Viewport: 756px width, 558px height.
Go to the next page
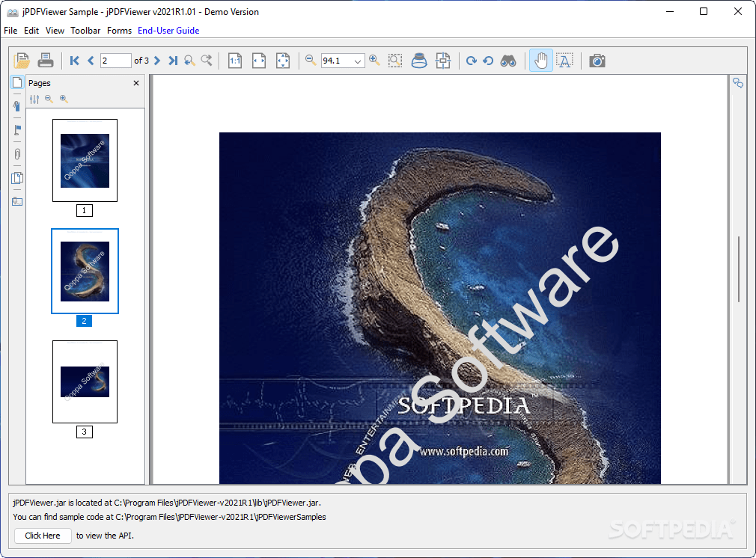[157, 61]
